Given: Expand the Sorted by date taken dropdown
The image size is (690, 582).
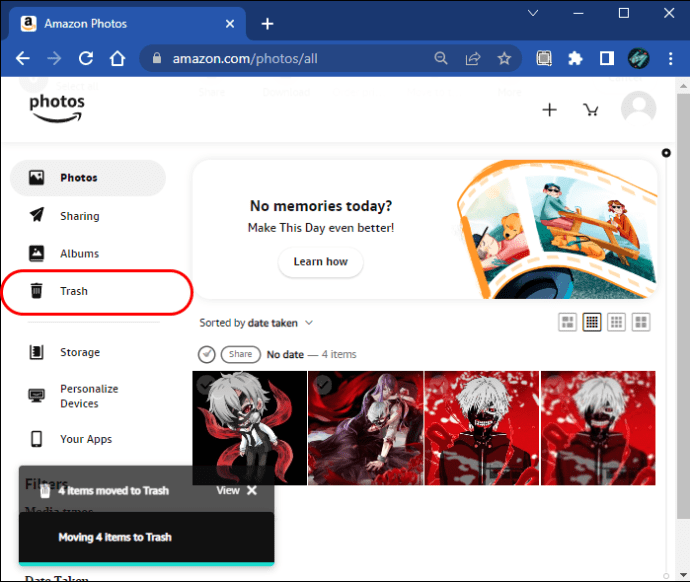Looking at the screenshot, I should coord(257,323).
